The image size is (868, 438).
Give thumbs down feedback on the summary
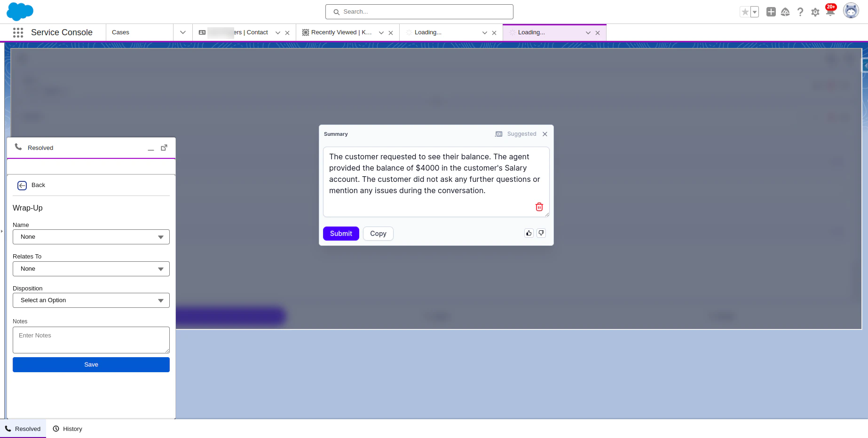pyautogui.click(x=541, y=233)
